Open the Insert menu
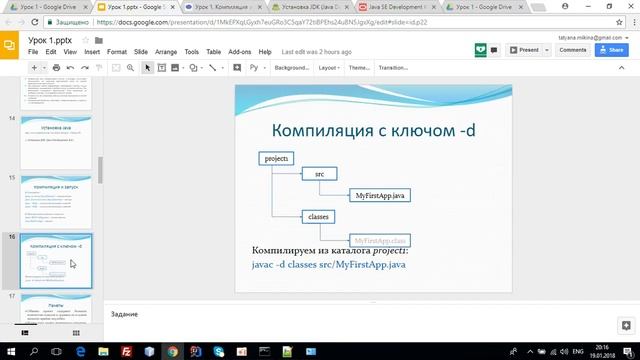Viewport: 640px width, 360px height. click(x=92, y=52)
